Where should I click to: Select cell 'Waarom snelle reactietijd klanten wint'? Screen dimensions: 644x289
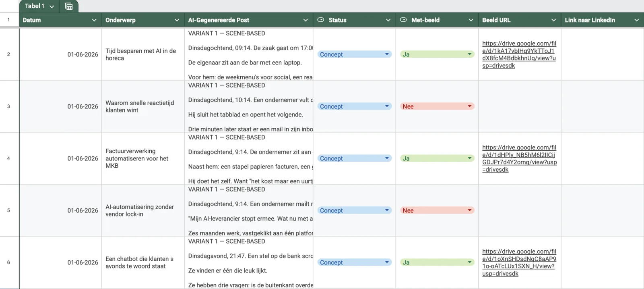[x=143, y=106]
